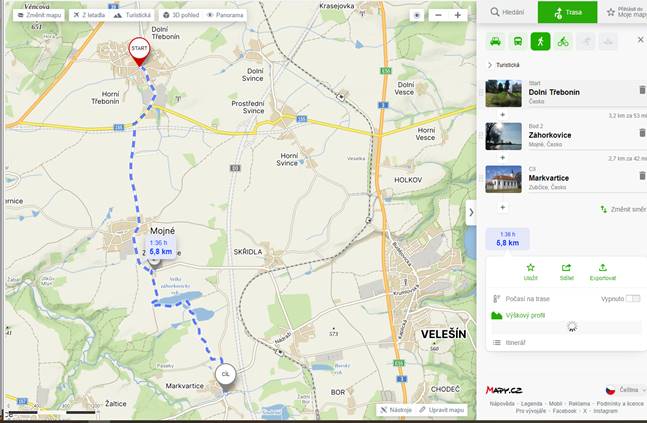Zoom in with the plus button

pyautogui.click(x=458, y=15)
